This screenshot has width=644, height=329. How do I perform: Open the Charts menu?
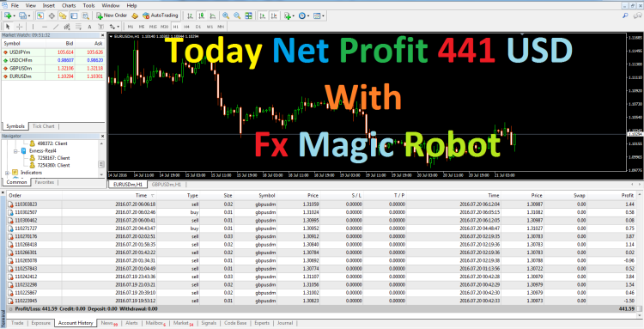point(69,5)
